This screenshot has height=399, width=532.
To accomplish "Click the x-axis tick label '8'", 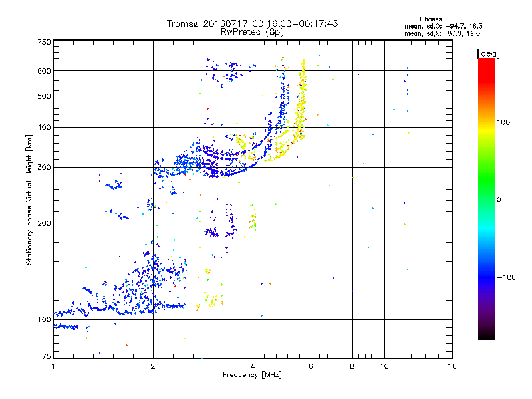I will (x=352, y=366).
